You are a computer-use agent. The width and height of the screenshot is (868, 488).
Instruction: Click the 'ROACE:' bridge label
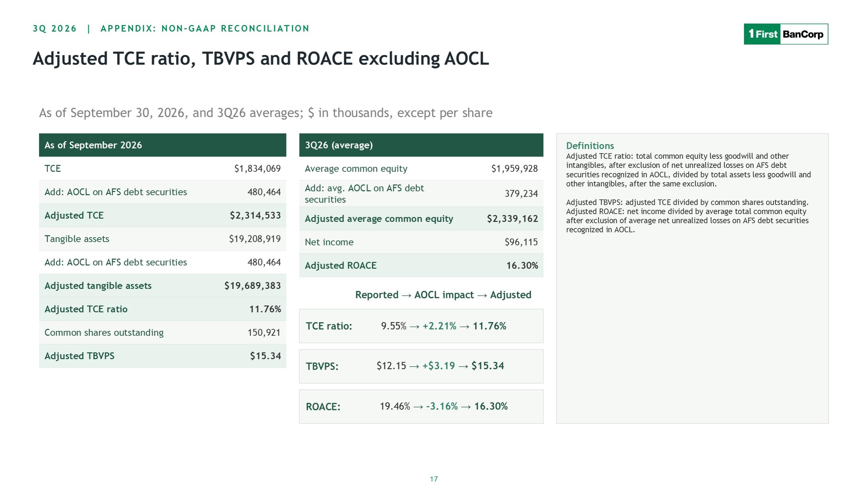pyautogui.click(x=323, y=407)
